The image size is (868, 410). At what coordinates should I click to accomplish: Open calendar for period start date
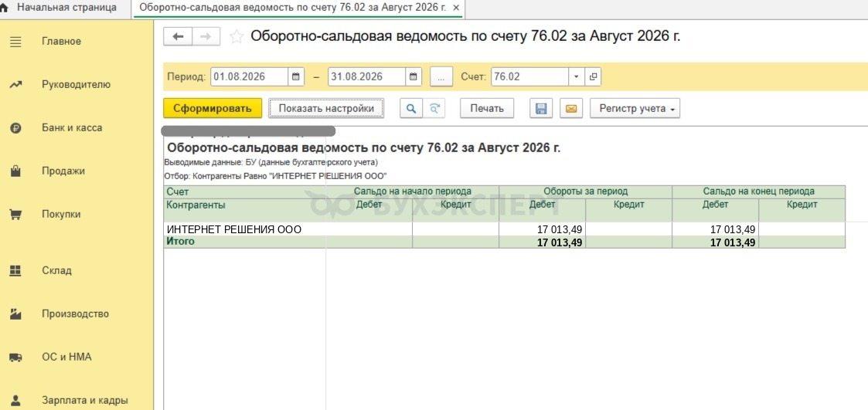click(296, 77)
